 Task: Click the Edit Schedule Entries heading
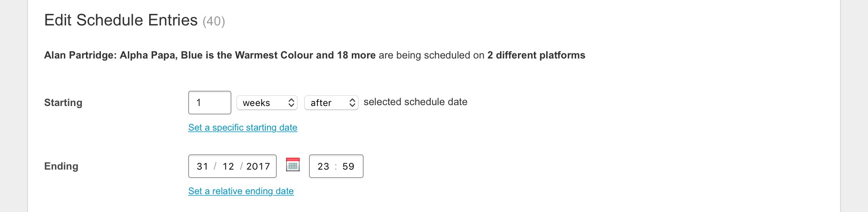pyautogui.click(x=121, y=20)
